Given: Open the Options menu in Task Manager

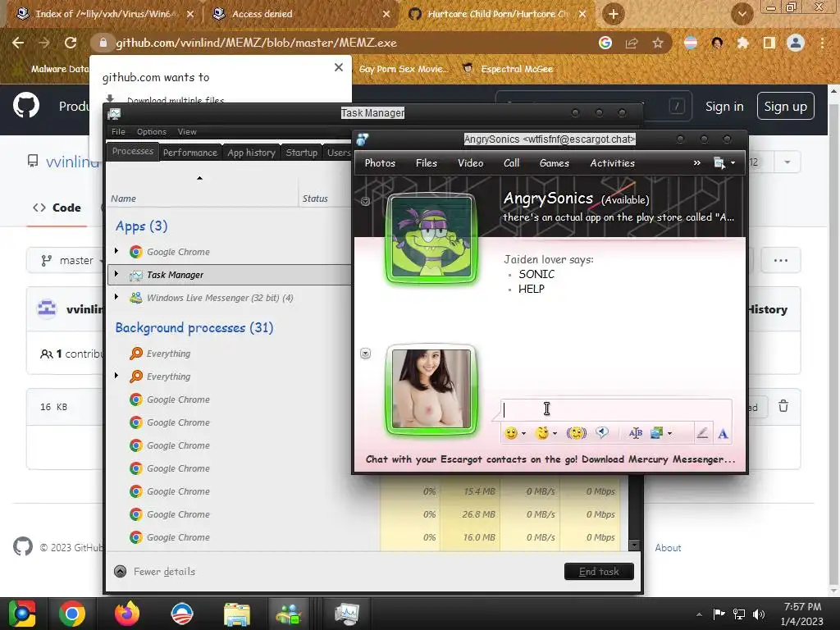Looking at the screenshot, I should (x=152, y=132).
